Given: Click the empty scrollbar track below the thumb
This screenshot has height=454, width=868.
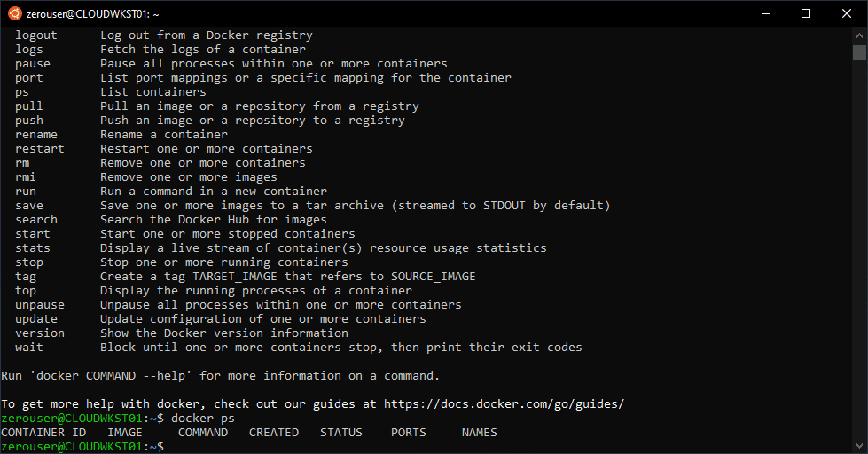Looking at the screenshot, I should coord(859,266).
